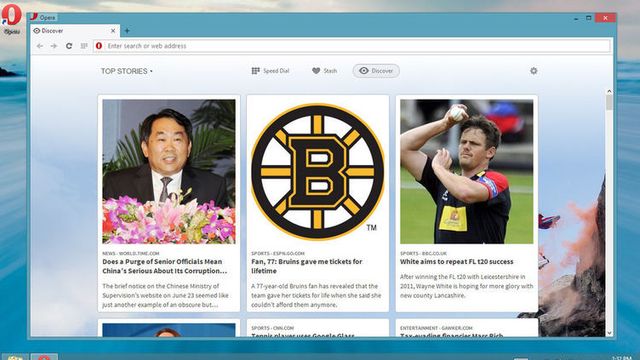Open the Tax-evading financier Marc Rich headline
640x360 pixels.
[x=451, y=335]
